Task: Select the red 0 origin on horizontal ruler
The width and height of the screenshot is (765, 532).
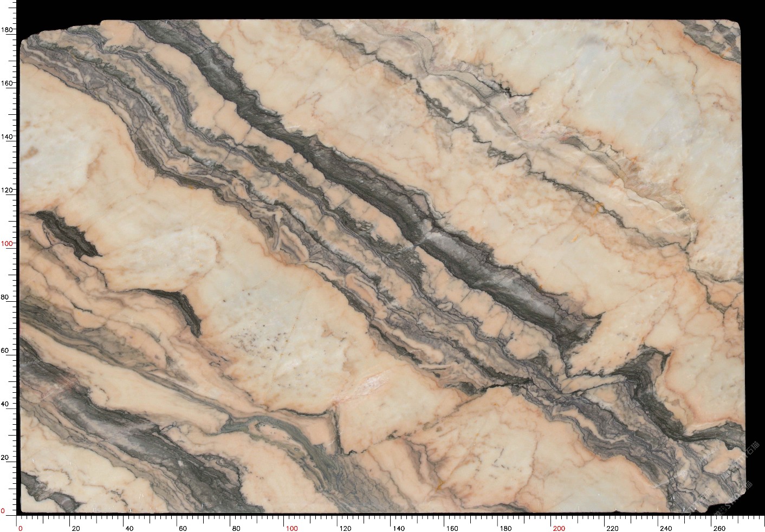Action: point(21,528)
